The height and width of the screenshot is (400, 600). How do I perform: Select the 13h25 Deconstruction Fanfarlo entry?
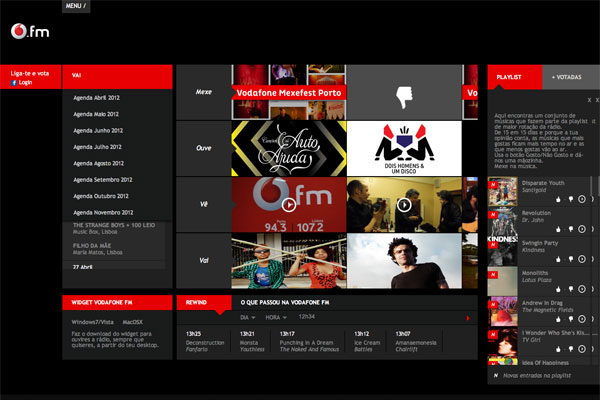(x=205, y=341)
